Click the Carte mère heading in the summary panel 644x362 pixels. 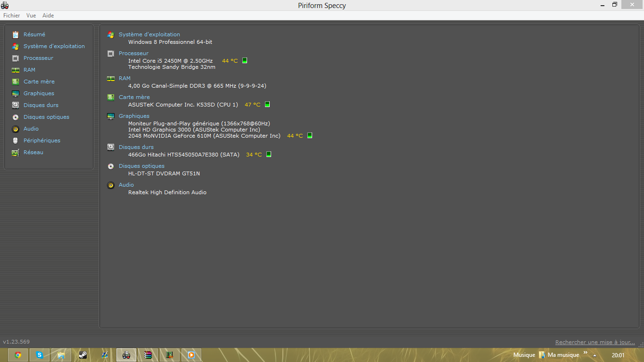tap(134, 97)
